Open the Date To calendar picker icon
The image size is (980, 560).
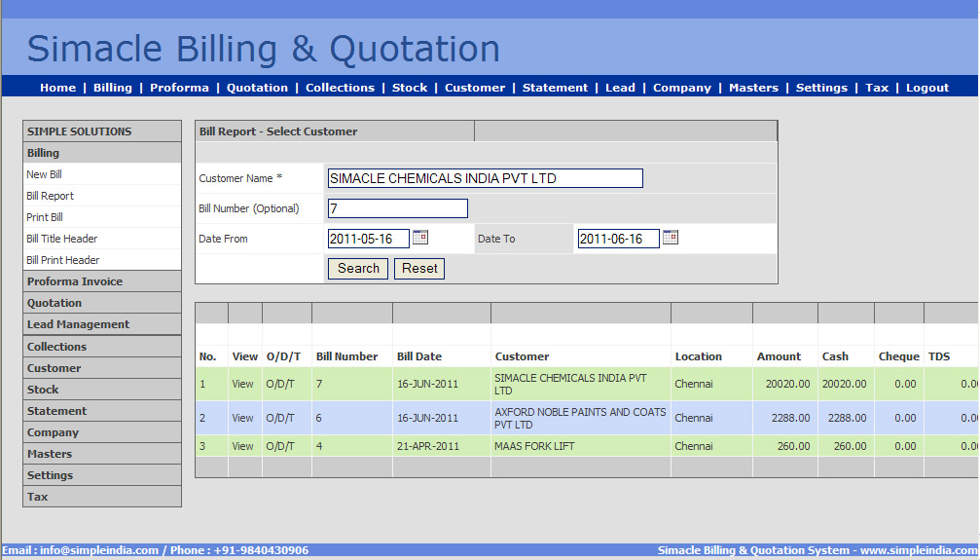tap(671, 238)
